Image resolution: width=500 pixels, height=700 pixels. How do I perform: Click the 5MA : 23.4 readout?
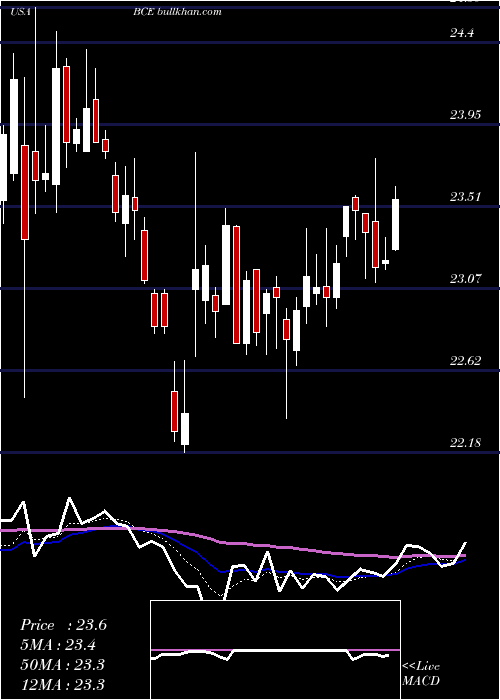pos(58,645)
